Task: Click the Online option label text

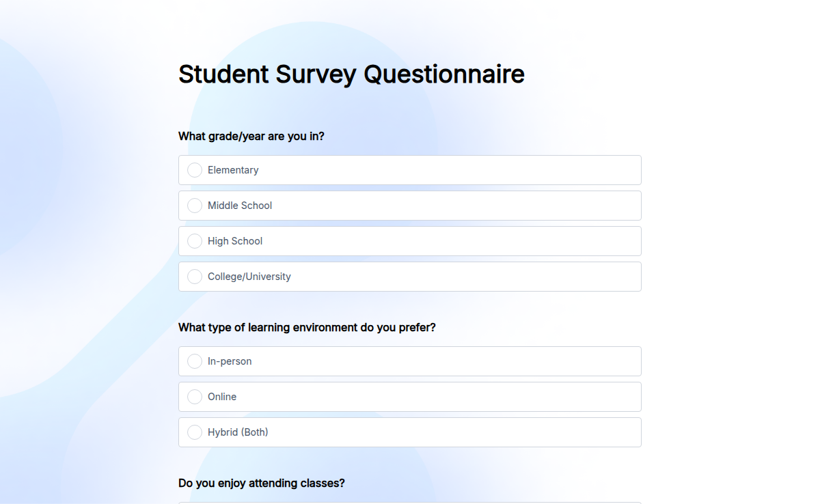Action: (222, 397)
